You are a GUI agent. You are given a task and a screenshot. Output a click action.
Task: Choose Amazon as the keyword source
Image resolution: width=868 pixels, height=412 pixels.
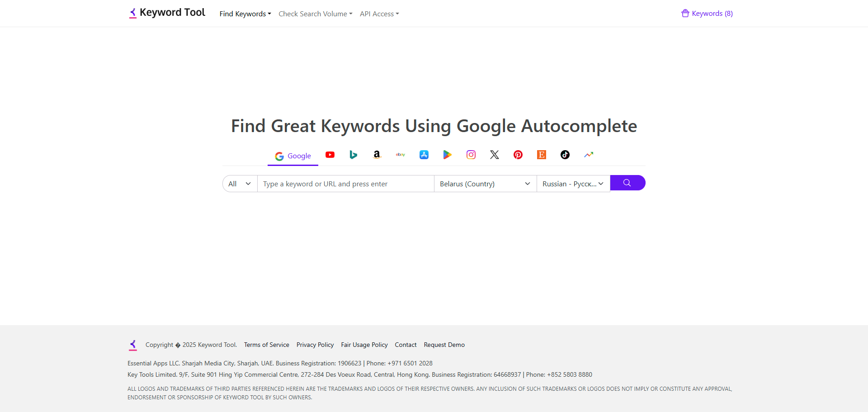tap(377, 155)
